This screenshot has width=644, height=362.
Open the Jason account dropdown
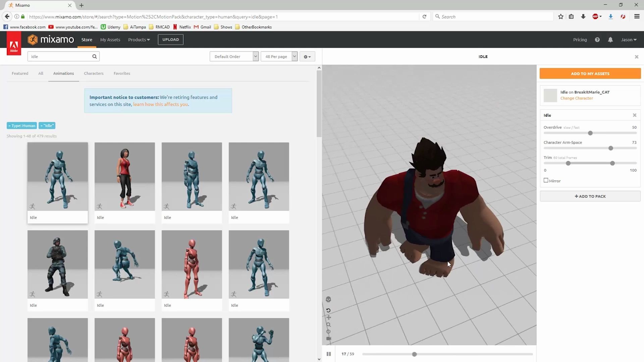coord(629,40)
